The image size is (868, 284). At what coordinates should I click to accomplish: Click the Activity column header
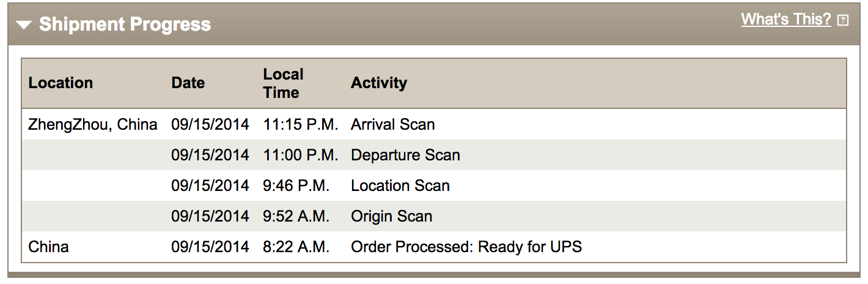pyautogui.click(x=378, y=83)
